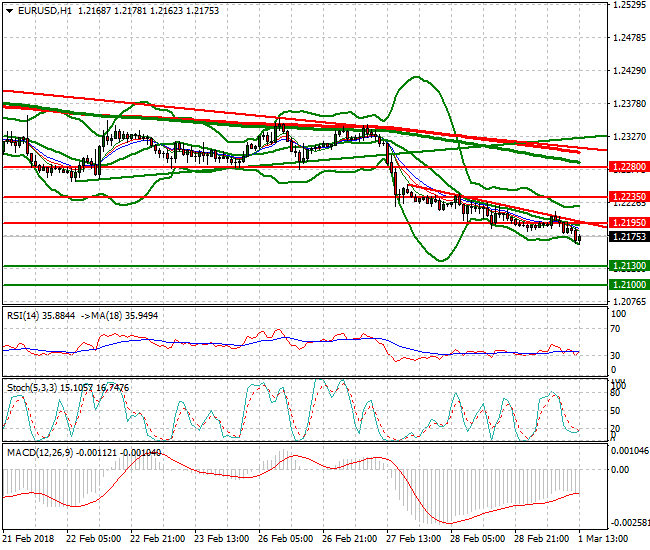The image size is (650, 550).
Task: Select the 1.21950 red price level label
Action: click(629, 223)
